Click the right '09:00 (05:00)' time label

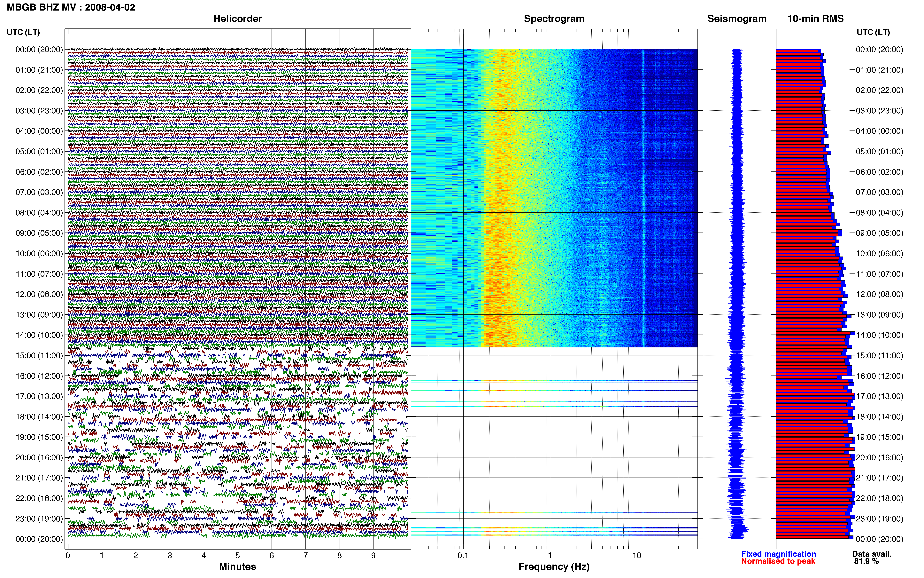coord(879,233)
